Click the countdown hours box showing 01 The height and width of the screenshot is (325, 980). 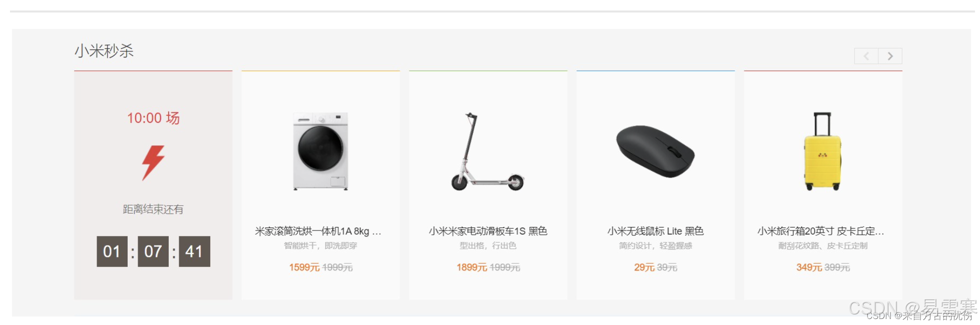tap(112, 251)
